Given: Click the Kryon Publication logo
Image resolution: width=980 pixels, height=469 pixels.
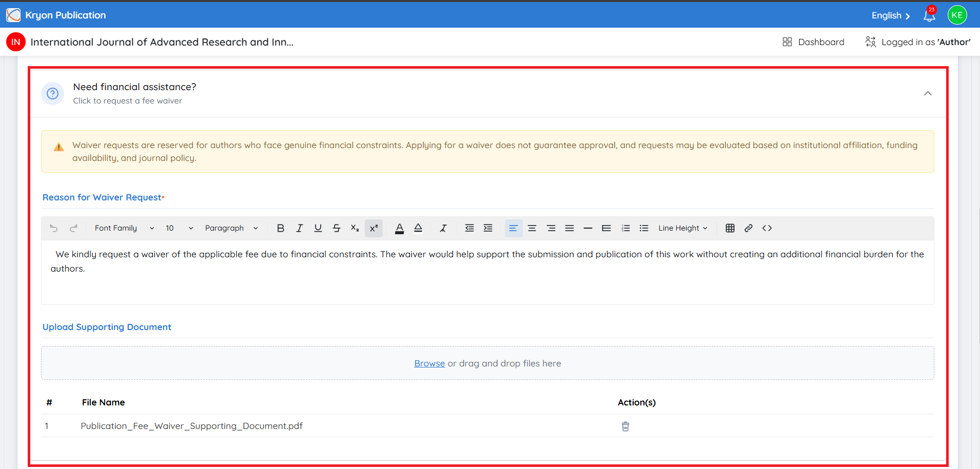Looking at the screenshot, I should click(x=13, y=15).
